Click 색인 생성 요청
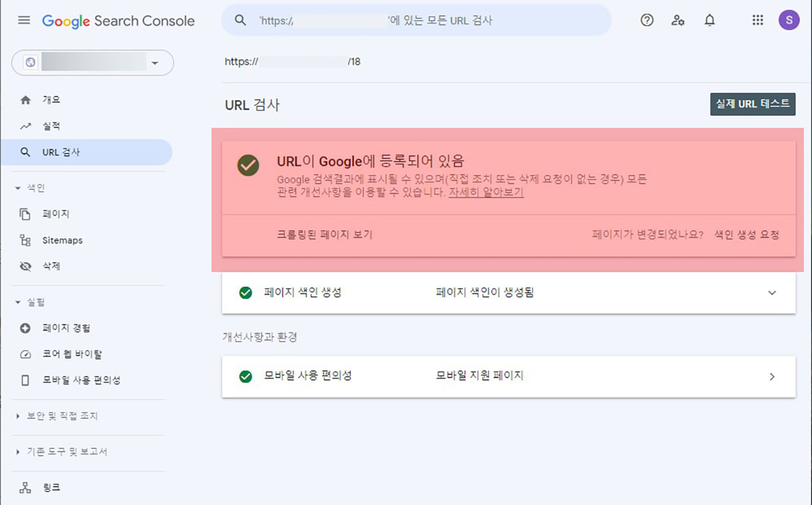The width and height of the screenshot is (812, 505). click(x=747, y=235)
